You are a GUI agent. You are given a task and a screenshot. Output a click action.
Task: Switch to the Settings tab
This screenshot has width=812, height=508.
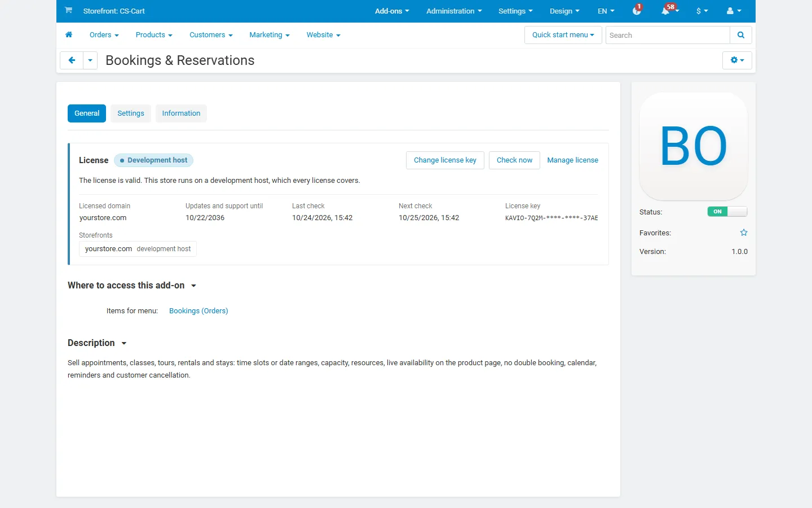(x=131, y=113)
